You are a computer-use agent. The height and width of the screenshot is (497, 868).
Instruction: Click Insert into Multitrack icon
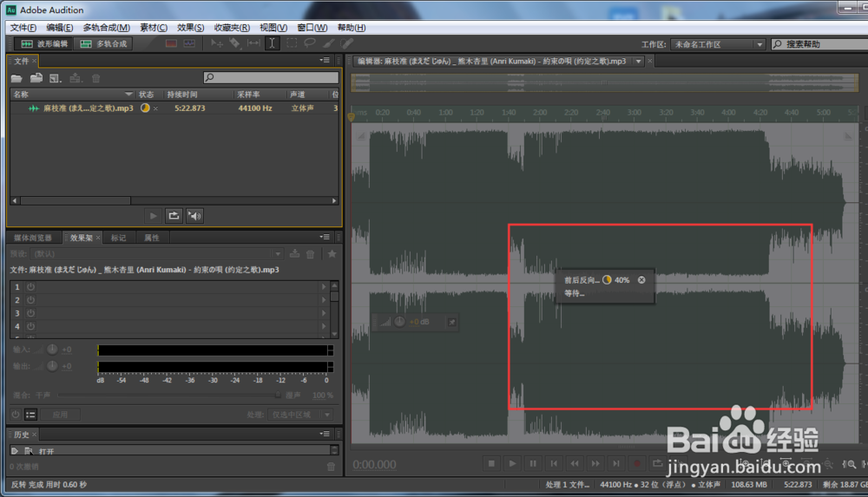pos(76,79)
